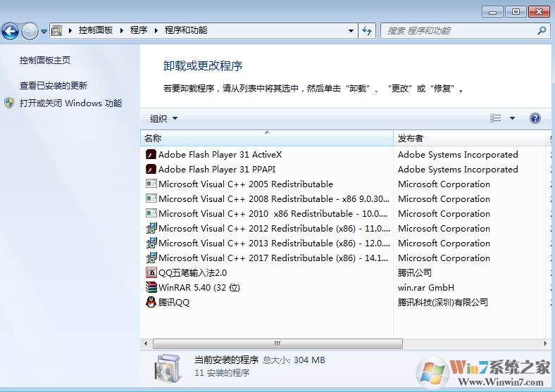Open the 组织 menu
Image resolution: width=555 pixels, height=392 pixels.
tap(163, 118)
